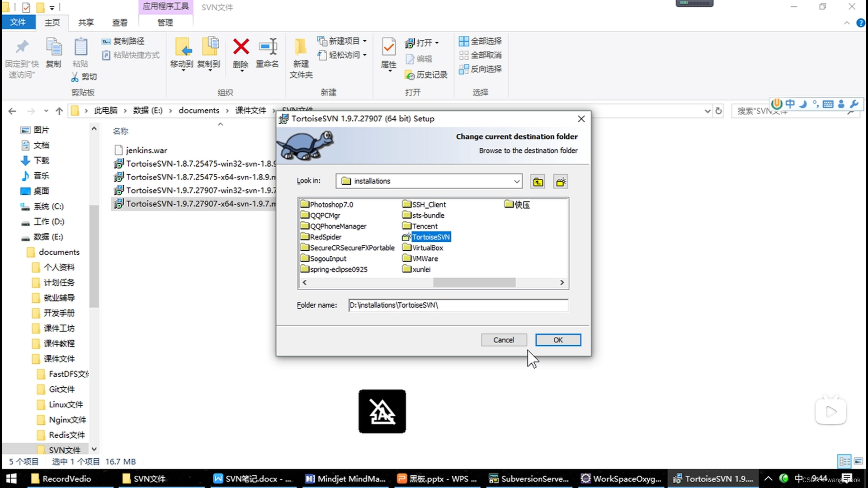Switch to the 共享 ribbon tab

click(86, 22)
